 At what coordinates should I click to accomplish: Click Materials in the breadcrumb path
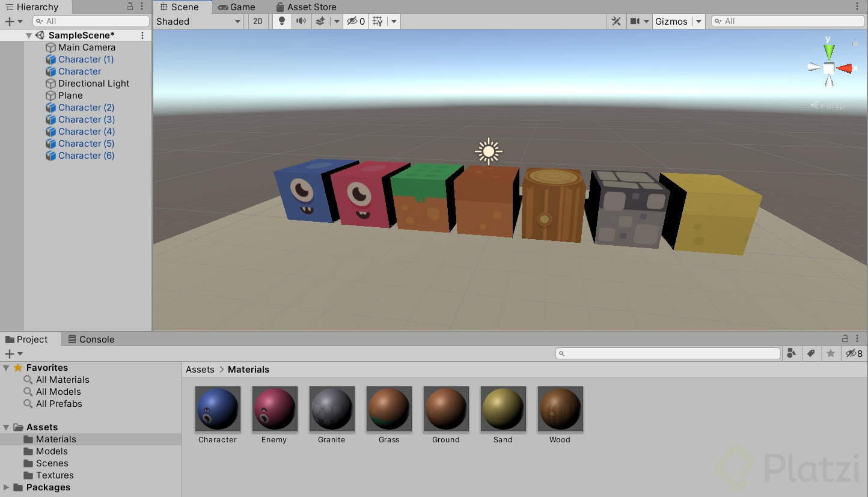point(248,370)
